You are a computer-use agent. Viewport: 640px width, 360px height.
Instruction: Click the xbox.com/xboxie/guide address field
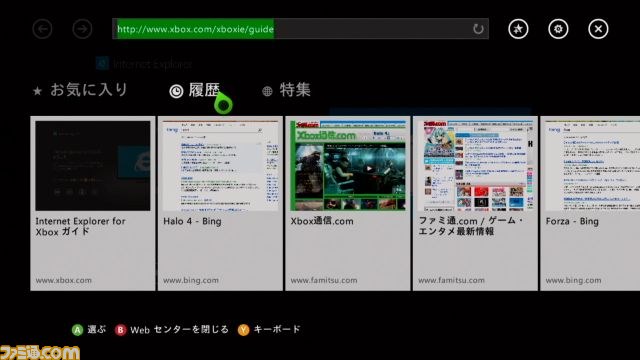click(x=300, y=29)
